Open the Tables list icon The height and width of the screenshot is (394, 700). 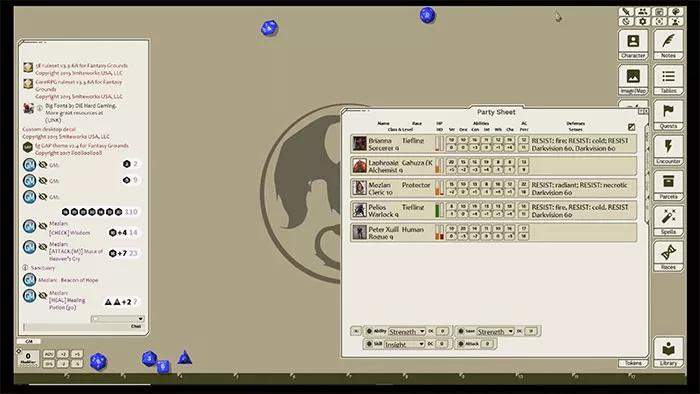[x=668, y=79]
